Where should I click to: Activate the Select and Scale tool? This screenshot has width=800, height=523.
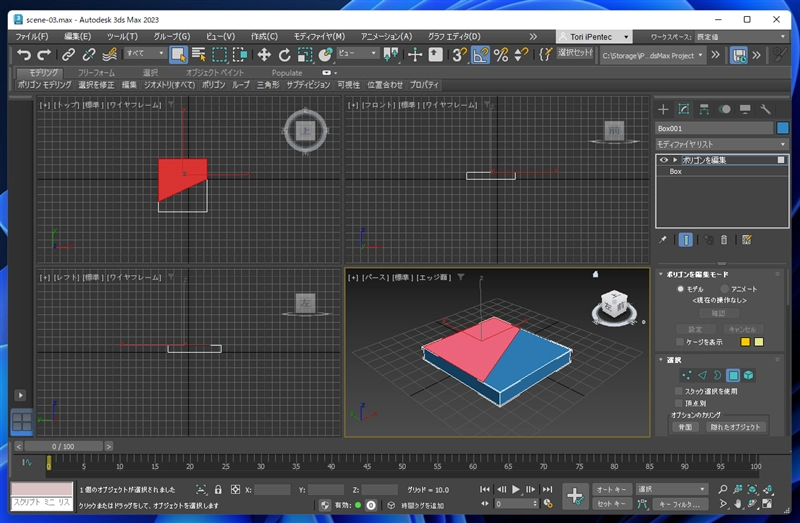[305, 55]
